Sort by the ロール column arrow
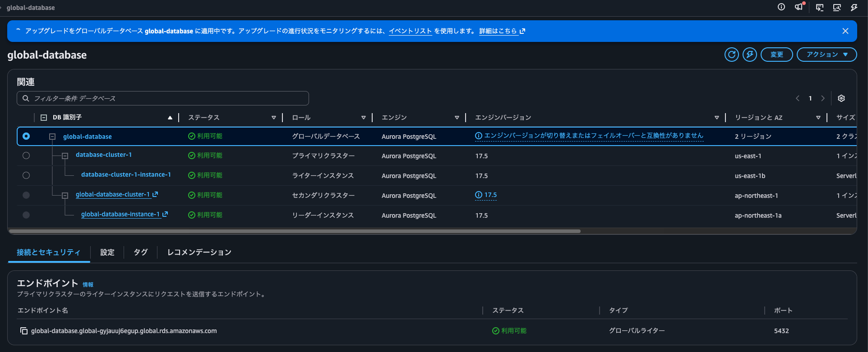Viewport: 868px width, 352px height. tap(363, 118)
